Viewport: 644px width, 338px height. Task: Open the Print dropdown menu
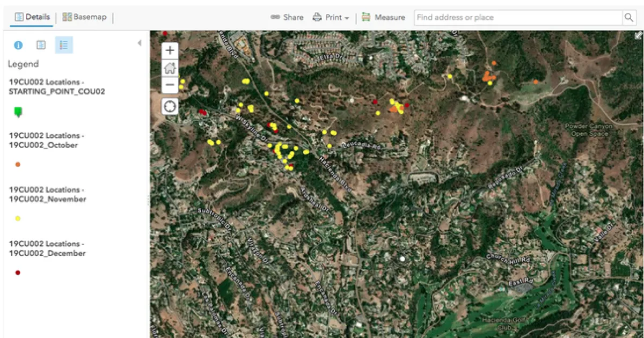tap(331, 17)
